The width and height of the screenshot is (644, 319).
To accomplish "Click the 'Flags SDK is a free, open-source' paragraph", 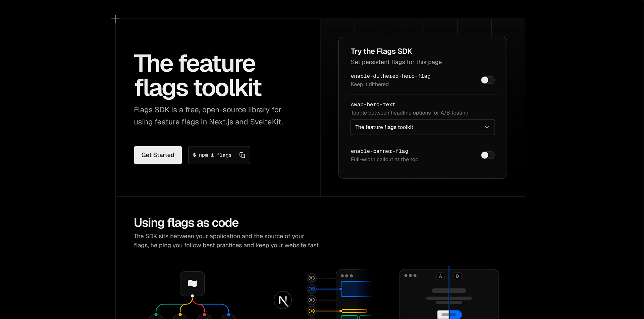I will (208, 116).
